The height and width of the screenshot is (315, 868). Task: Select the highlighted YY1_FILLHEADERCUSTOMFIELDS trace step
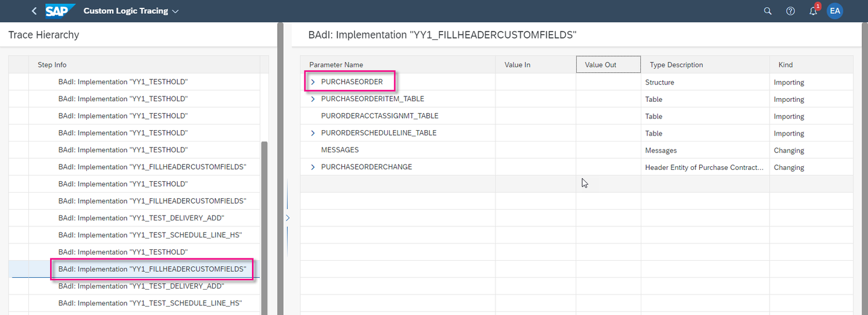coord(152,269)
